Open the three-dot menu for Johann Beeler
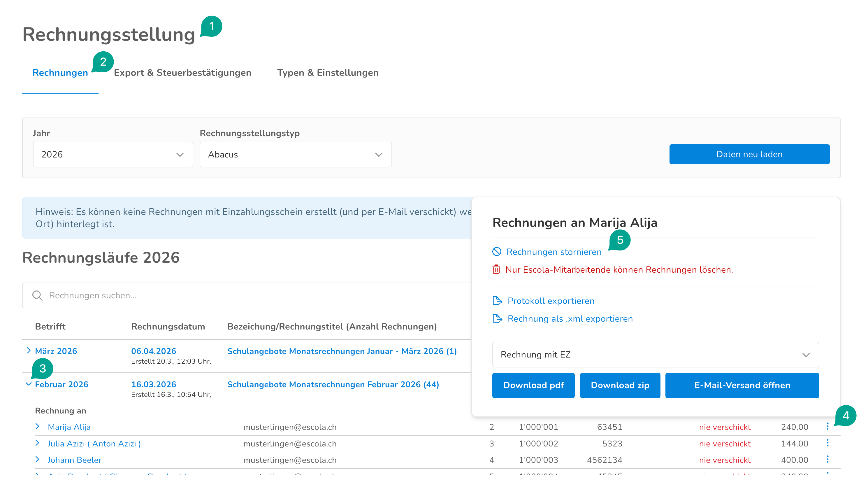 click(827, 460)
